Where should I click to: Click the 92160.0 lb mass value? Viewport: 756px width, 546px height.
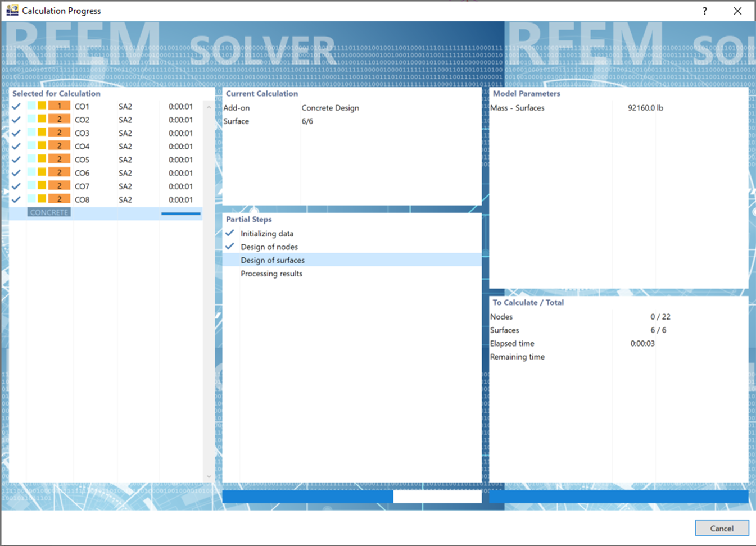click(x=645, y=108)
